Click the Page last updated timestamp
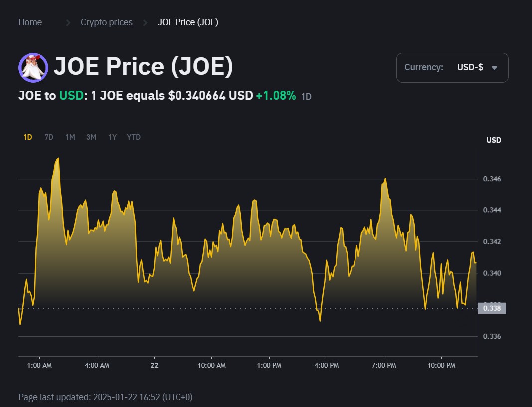The image size is (532, 407). click(106, 397)
